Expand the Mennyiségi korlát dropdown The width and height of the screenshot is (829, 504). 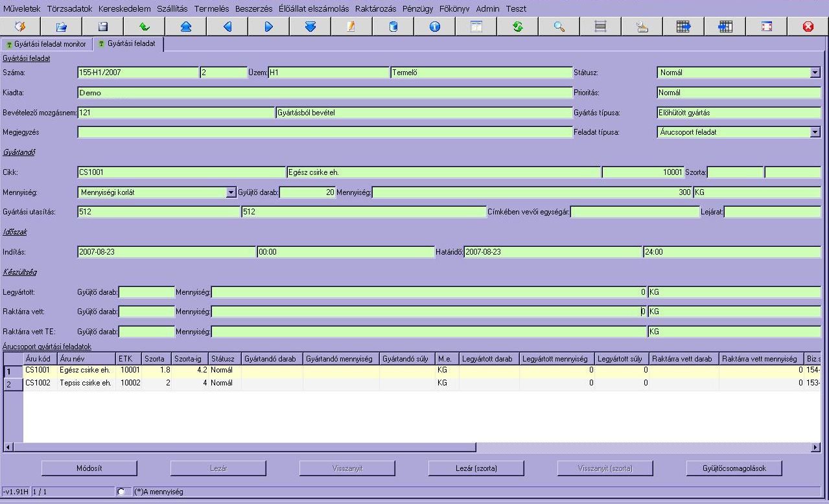coord(231,192)
